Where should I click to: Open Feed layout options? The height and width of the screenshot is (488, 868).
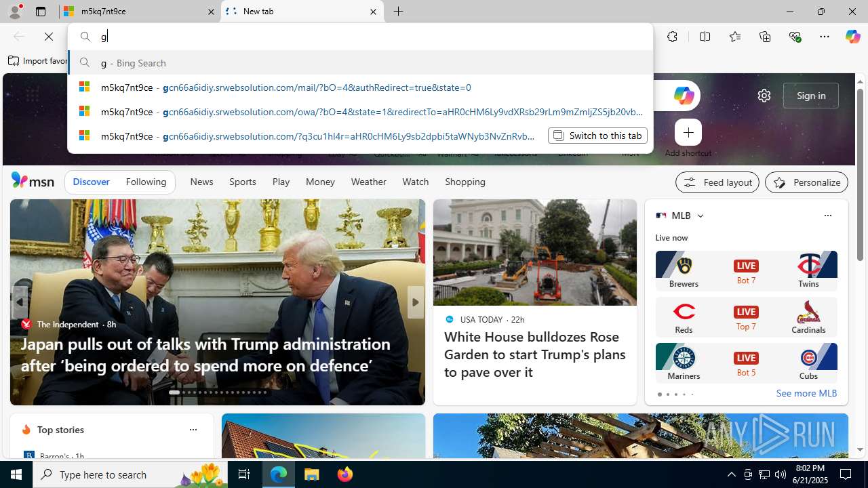coord(717,182)
